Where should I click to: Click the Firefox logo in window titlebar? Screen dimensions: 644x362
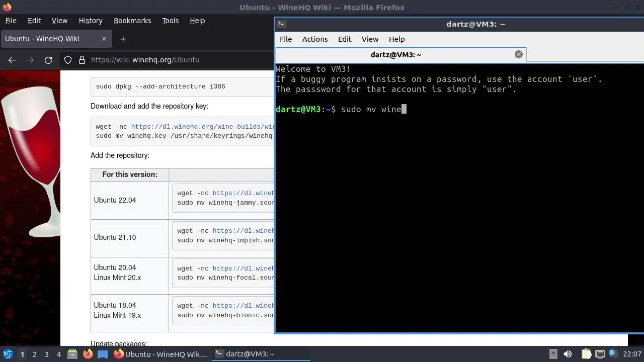7,7
